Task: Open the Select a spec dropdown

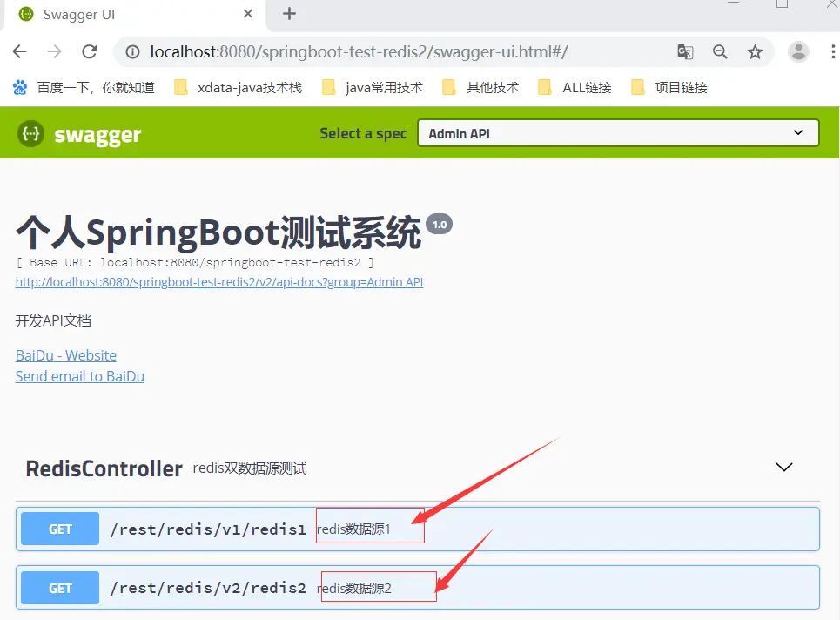Action: (x=618, y=132)
